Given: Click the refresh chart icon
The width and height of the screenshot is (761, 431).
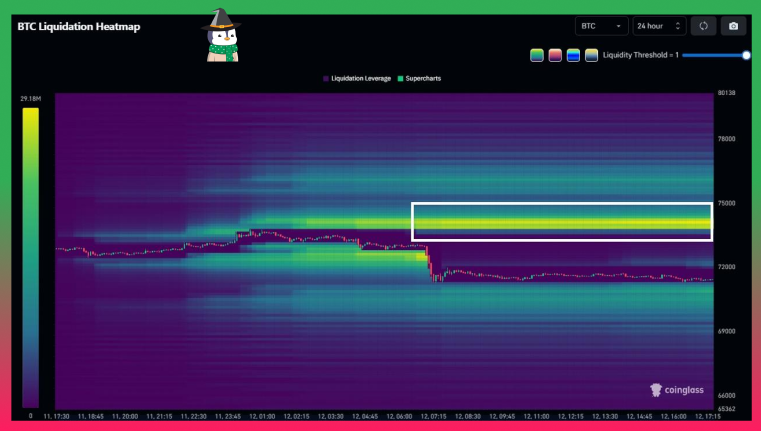Looking at the screenshot, I should tap(703, 26).
